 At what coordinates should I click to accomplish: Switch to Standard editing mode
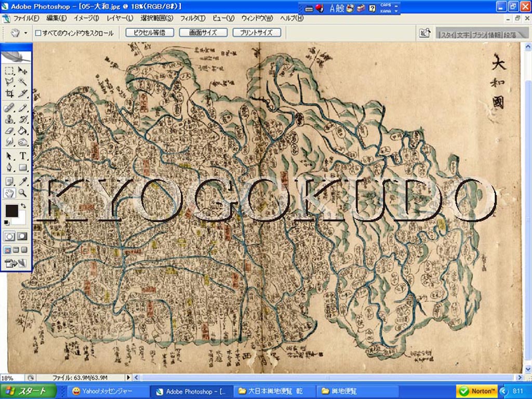9,236
